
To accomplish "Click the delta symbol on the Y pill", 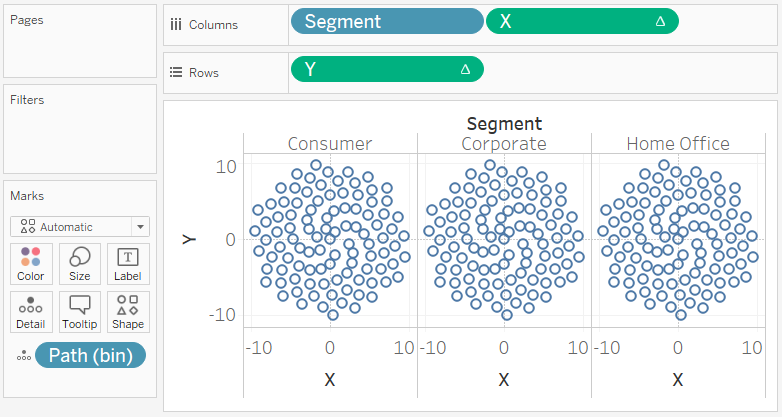I will (465, 69).
